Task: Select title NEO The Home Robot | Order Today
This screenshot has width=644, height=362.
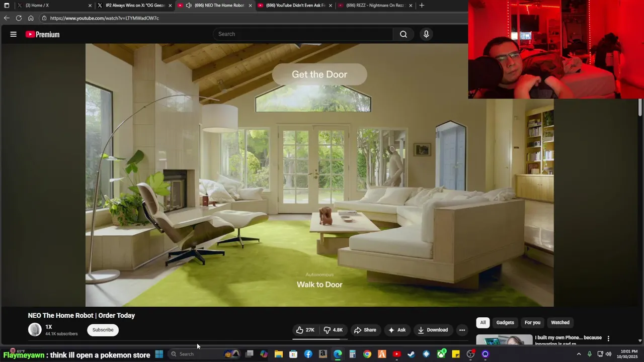Action: (82, 316)
